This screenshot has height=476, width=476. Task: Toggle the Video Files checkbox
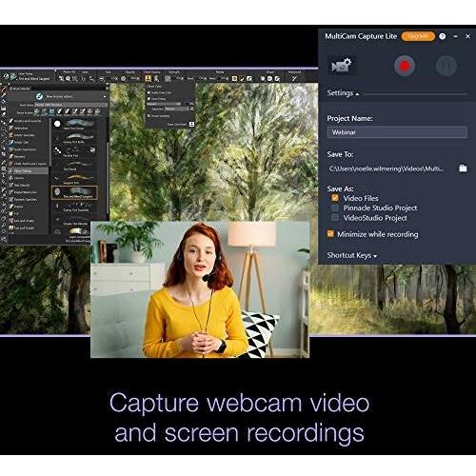[x=335, y=198]
